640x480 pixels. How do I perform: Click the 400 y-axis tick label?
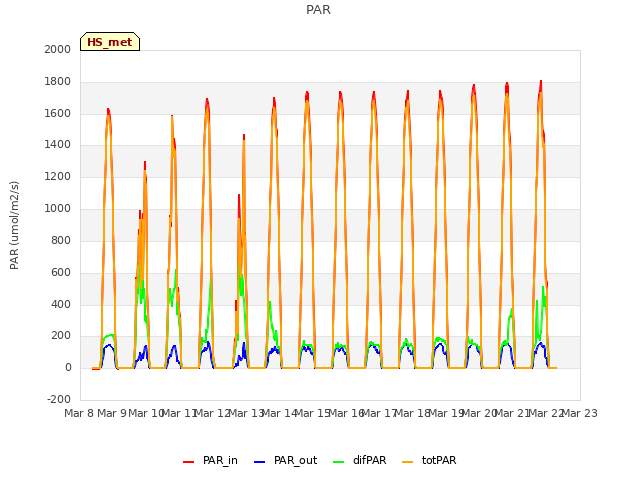[x=61, y=304]
